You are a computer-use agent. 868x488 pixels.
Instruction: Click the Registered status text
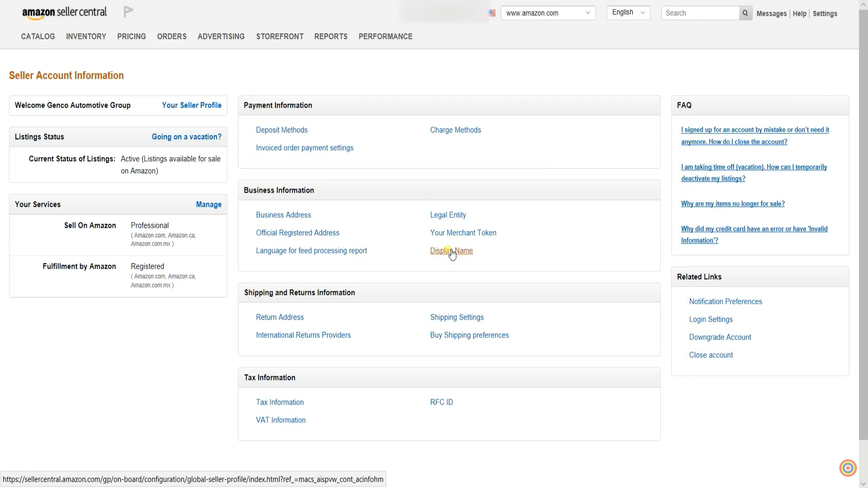click(x=147, y=267)
